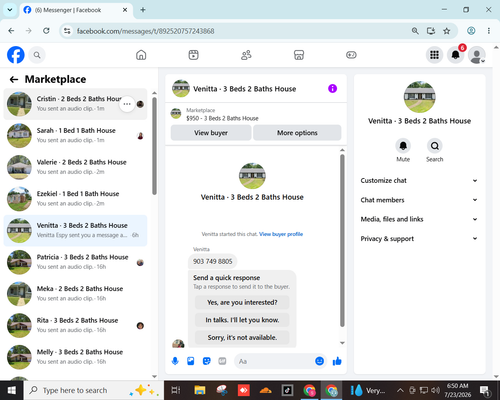Search within the Venitta conversation
Image resolution: width=500 pixels, height=400 pixels.
tap(435, 146)
